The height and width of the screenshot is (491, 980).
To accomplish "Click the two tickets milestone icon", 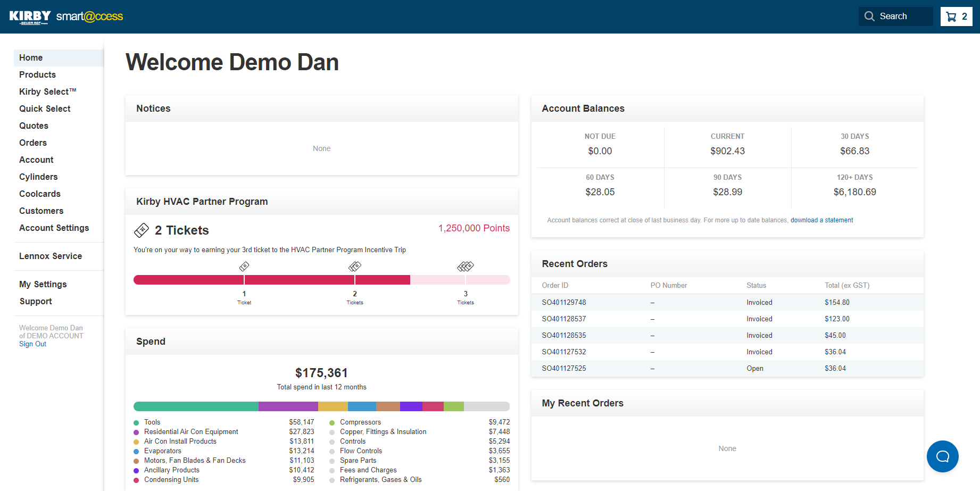I will pyautogui.click(x=355, y=266).
